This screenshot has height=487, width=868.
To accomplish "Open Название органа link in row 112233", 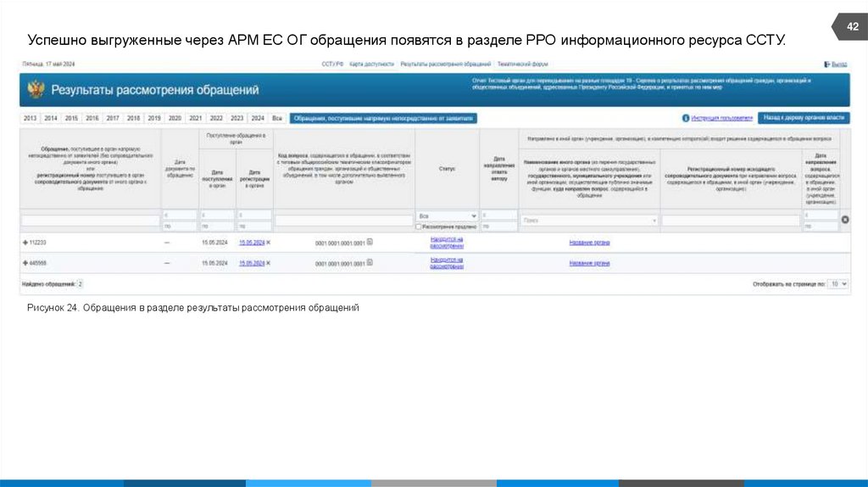I will [589, 243].
